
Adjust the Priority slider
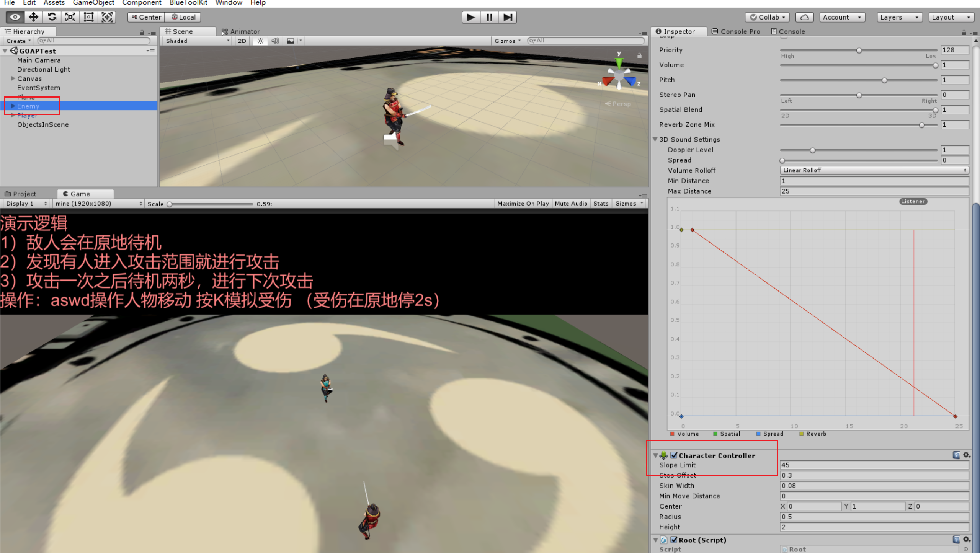[x=859, y=50]
